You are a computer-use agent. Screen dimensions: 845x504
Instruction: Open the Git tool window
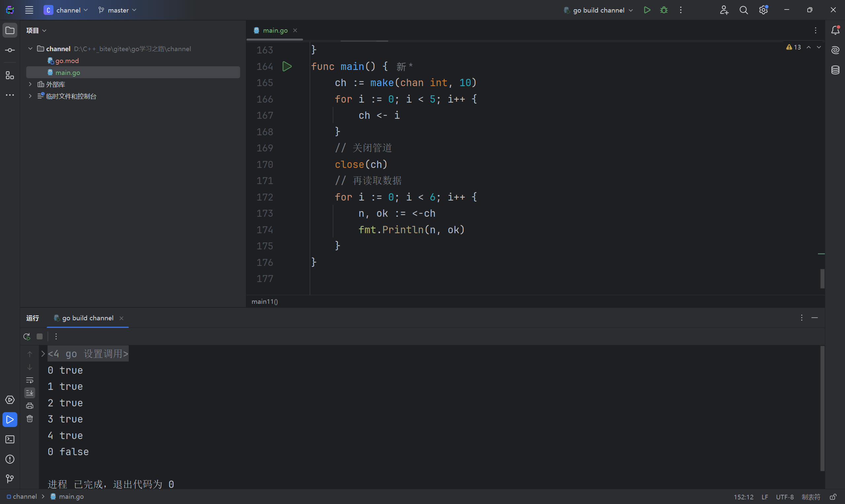click(x=10, y=479)
